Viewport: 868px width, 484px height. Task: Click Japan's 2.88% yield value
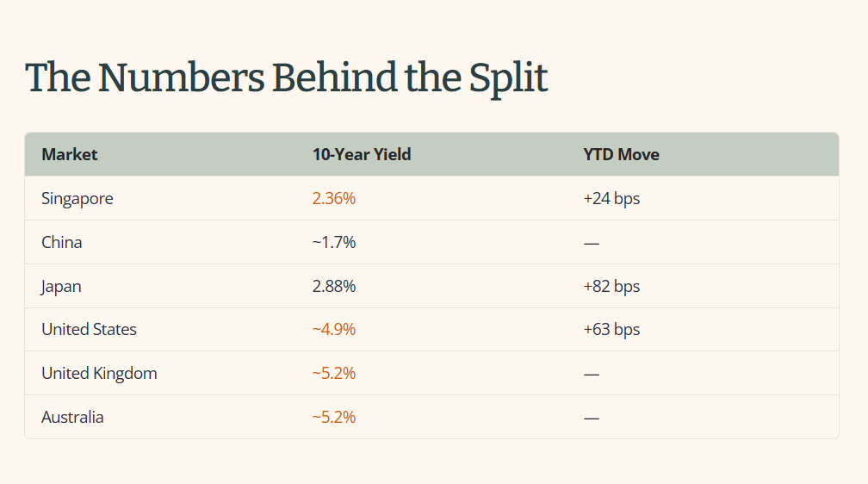coord(334,286)
